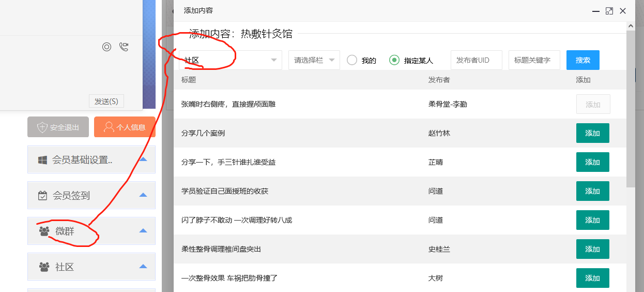
Task: Click the target icon in chat panel
Action: click(x=106, y=47)
